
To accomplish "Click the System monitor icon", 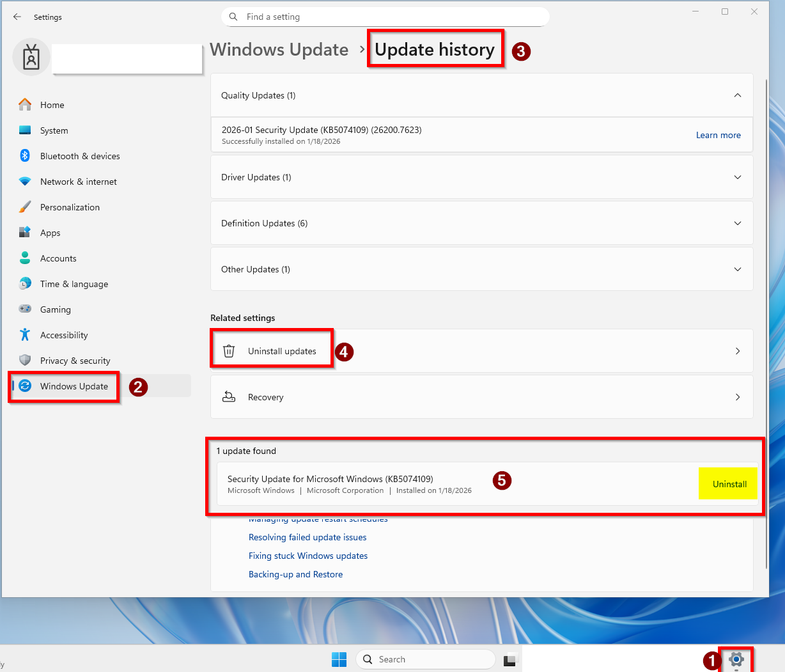I will 25,130.
